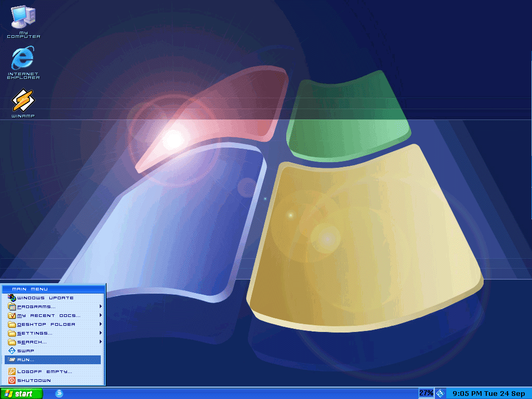Screen dimensions: 532x399
Task: Click the Settings folder icon
Action: pyautogui.click(x=12, y=333)
